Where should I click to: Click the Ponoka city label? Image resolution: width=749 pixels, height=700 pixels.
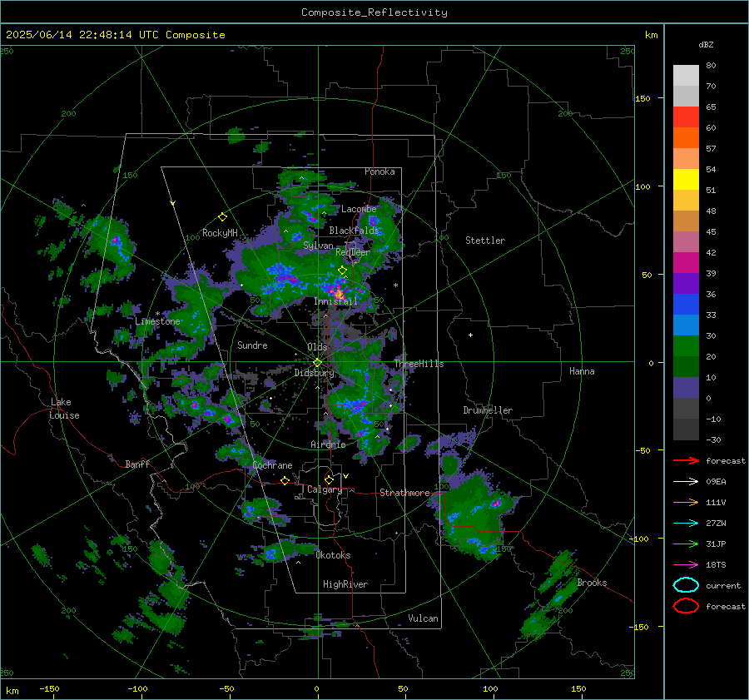(379, 171)
